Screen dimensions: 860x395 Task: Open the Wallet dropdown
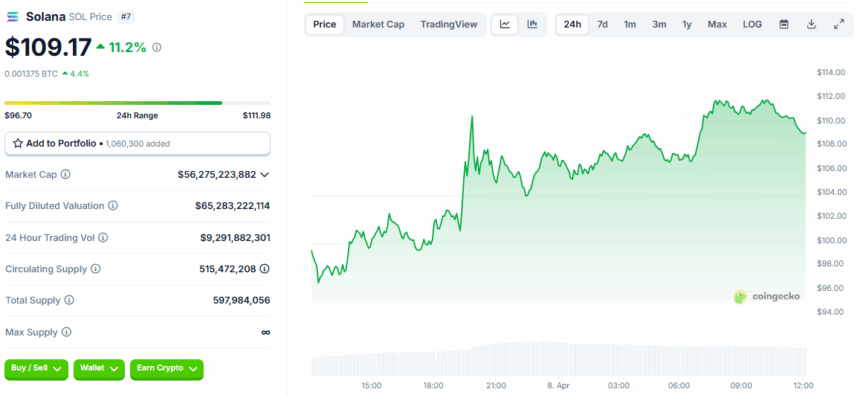pos(99,369)
